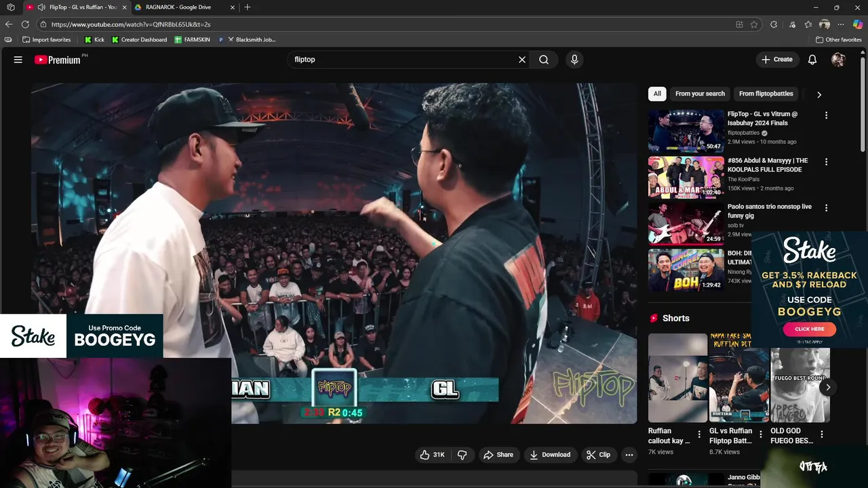Open options for OLD GOD FUEGO short
The width and height of the screenshot is (868, 488).
click(x=821, y=434)
